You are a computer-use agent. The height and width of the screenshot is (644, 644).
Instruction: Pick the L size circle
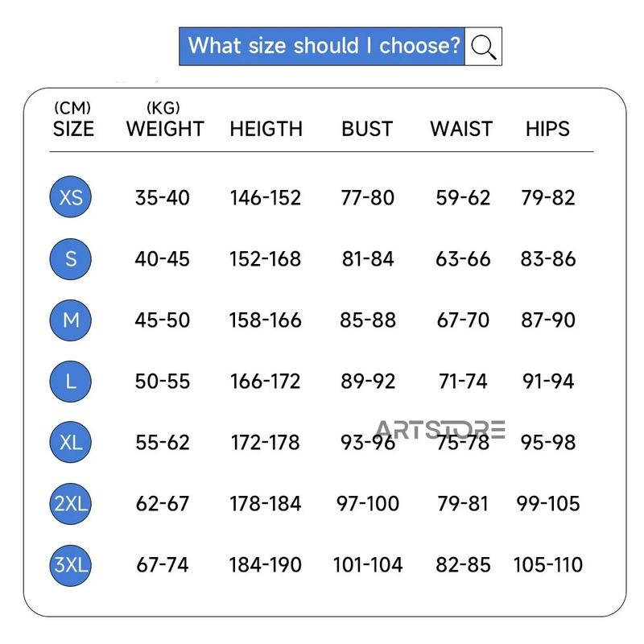pos(70,381)
